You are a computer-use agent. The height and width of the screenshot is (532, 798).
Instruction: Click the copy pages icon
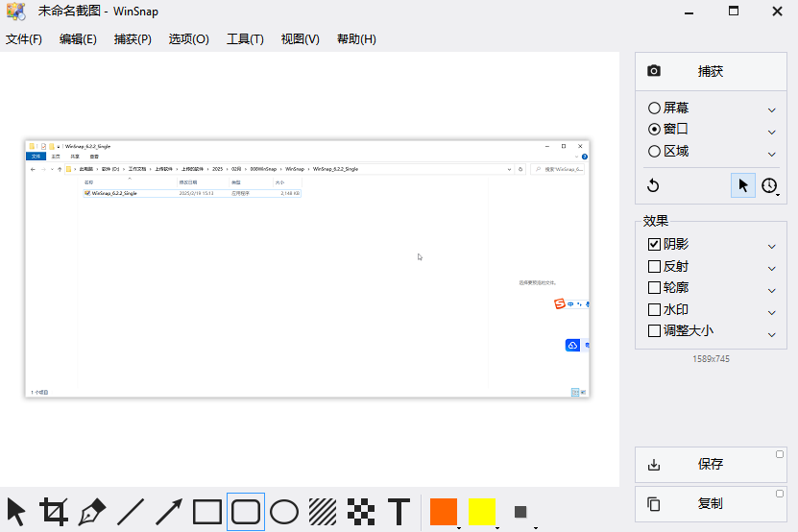pyautogui.click(x=654, y=504)
